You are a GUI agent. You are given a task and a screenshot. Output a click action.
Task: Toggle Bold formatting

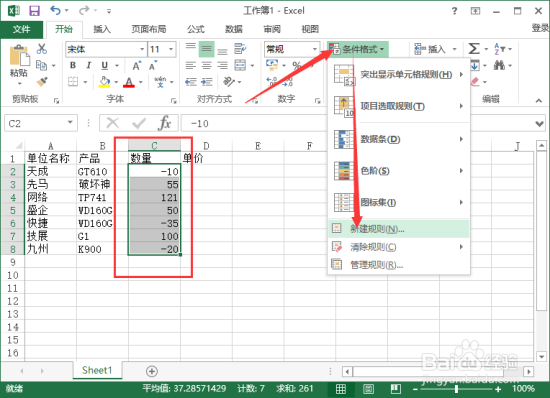coord(73,66)
